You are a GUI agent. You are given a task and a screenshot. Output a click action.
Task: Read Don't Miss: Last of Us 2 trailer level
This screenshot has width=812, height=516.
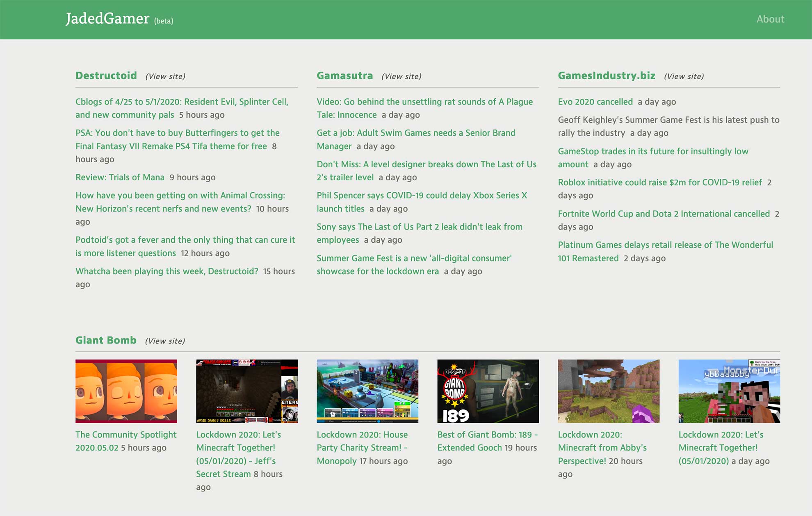(x=427, y=170)
